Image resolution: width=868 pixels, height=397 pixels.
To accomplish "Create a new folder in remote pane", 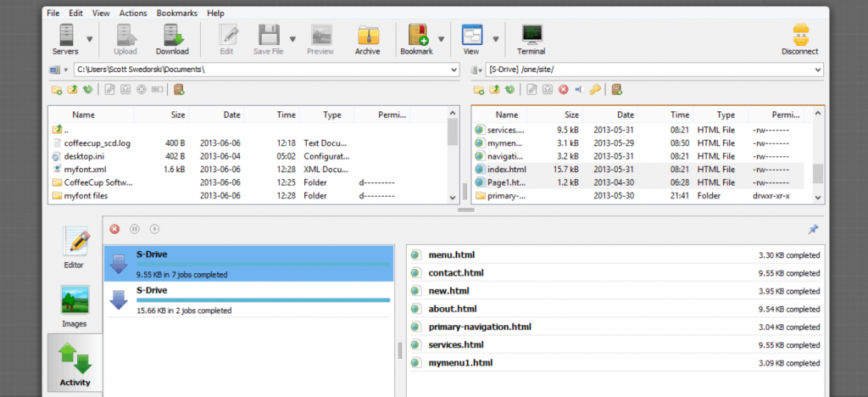I will click(x=480, y=89).
